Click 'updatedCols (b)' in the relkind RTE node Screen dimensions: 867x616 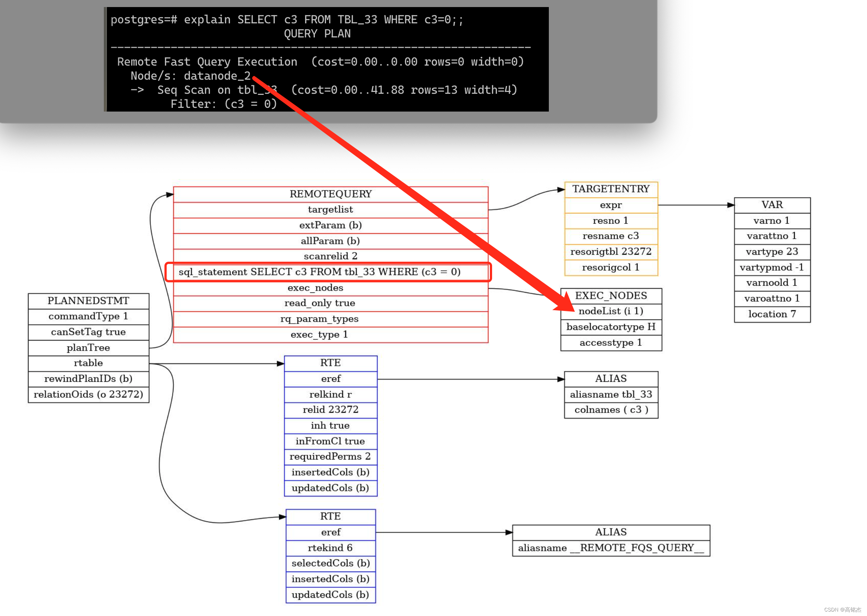(330, 488)
